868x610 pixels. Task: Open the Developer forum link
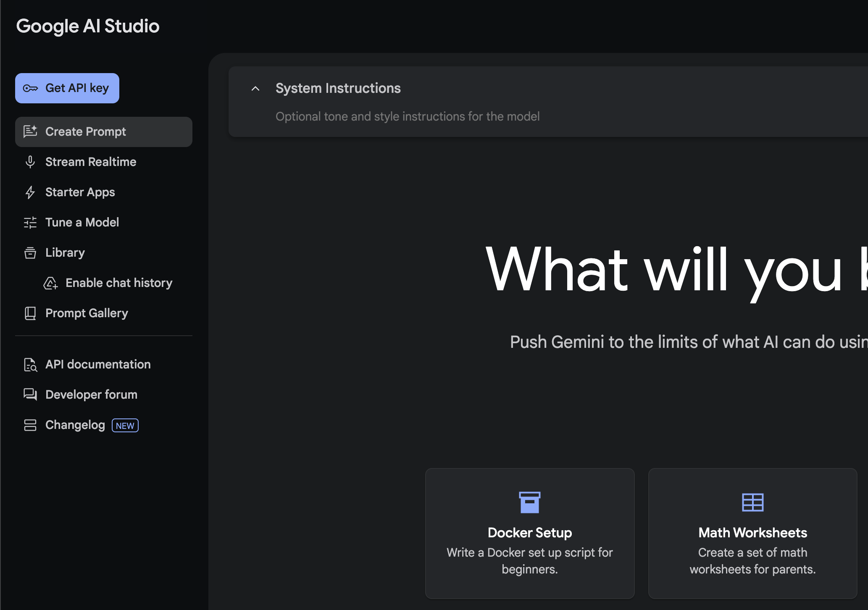tap(91, 395)
